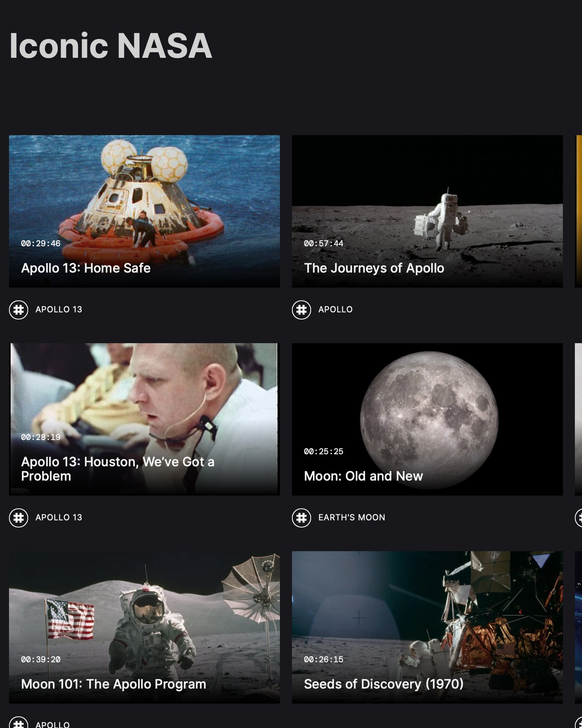Click The Journeys of Apollo title text
The image size is (582, 728).
pos(374,268)
